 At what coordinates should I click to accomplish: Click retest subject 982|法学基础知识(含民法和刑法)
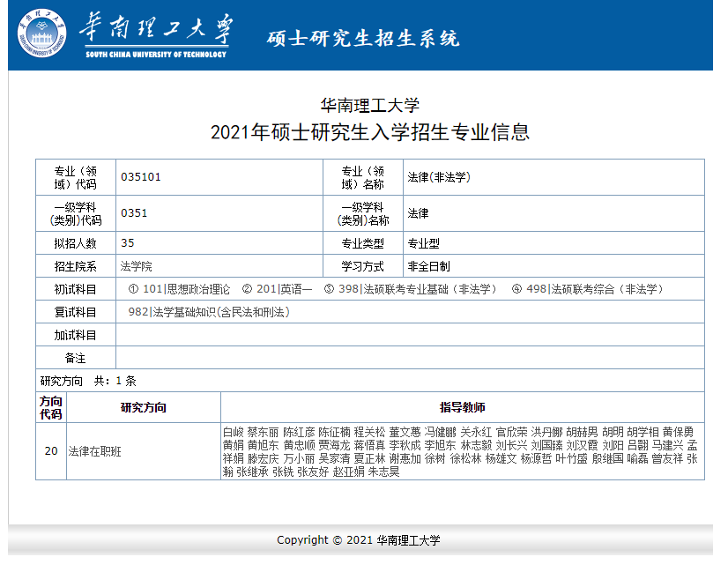210,312
